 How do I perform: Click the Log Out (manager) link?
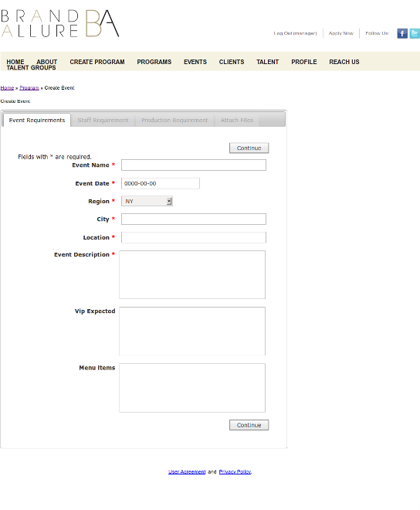click(x=295, y=33)
